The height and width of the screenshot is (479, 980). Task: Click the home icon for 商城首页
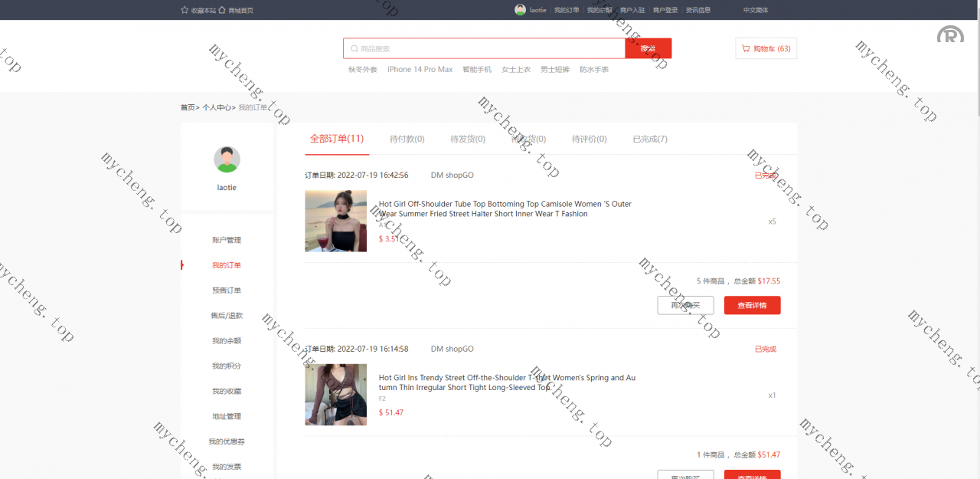click(222, 10)
